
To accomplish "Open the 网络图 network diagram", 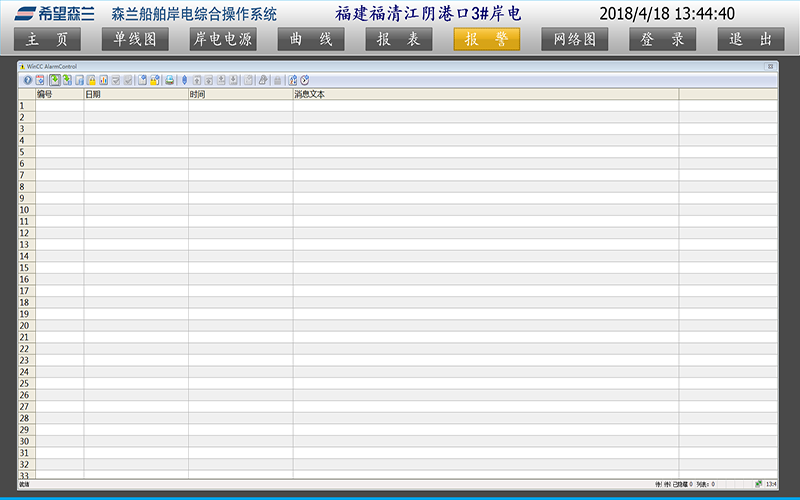I will coord(575,39).
